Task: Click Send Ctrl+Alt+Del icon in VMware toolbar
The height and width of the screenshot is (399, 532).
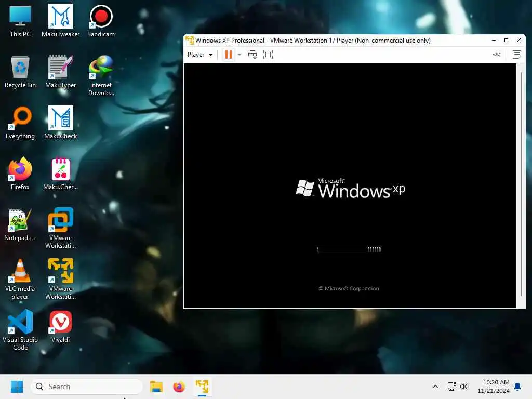Action: (252, 55)
